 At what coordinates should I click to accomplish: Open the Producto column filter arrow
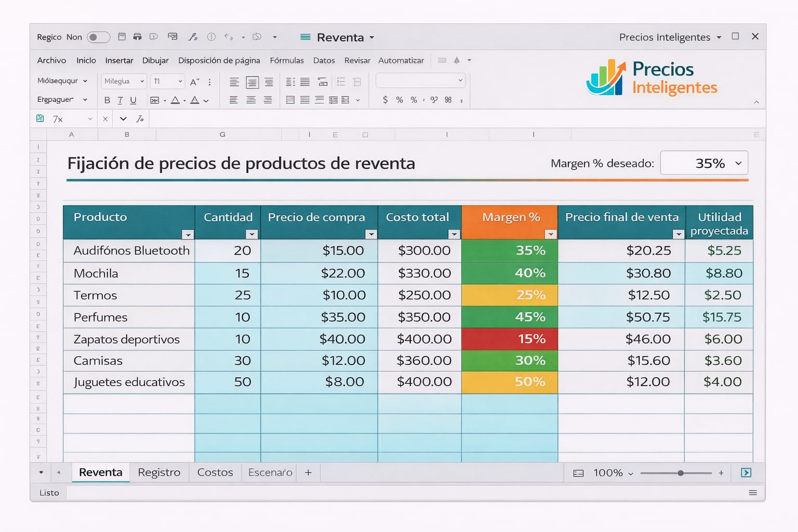[188, 234]
